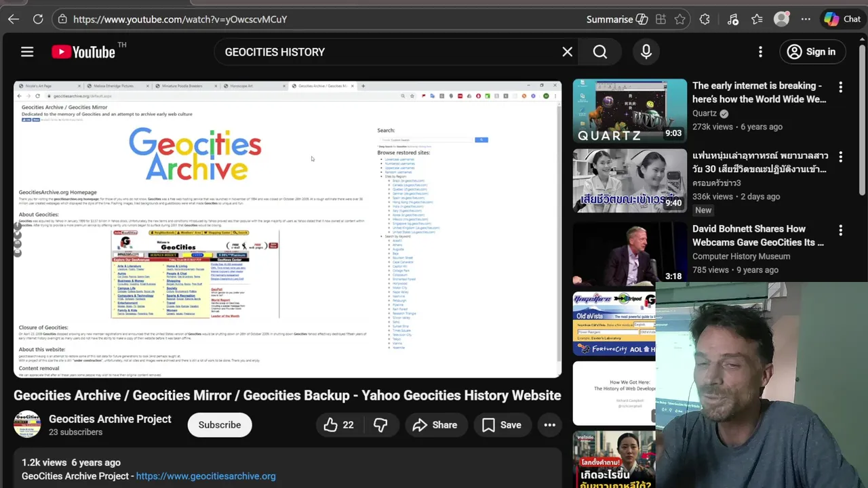
Task: Open the browser Settings and more menu
Action: (806, 19)
